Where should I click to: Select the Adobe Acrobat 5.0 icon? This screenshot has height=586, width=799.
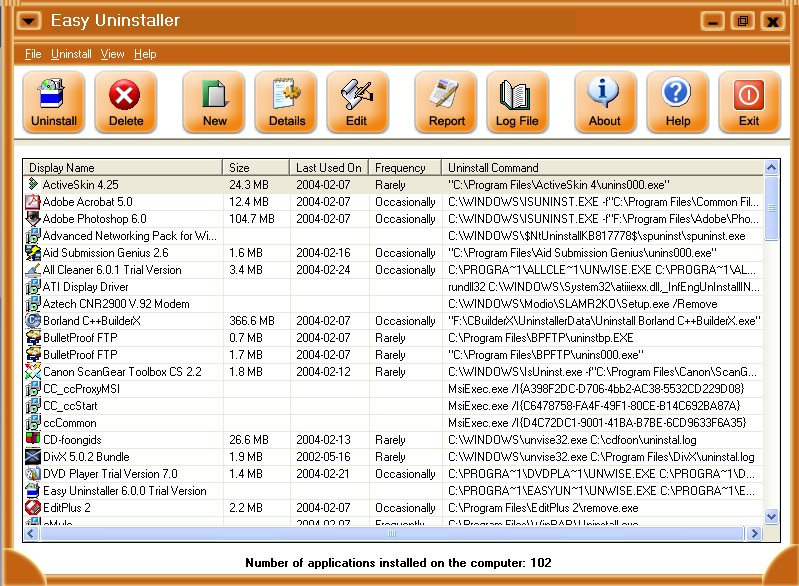pos(33,201)
